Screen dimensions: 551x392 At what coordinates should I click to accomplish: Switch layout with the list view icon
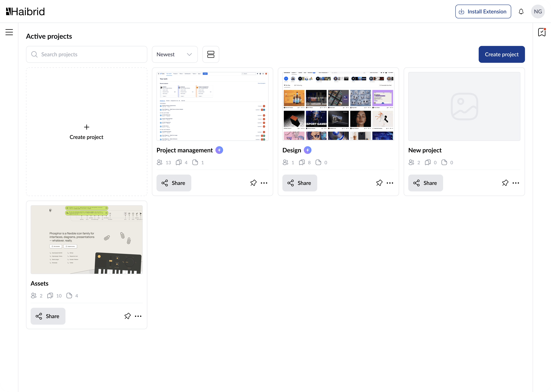[x=211, y=54]
